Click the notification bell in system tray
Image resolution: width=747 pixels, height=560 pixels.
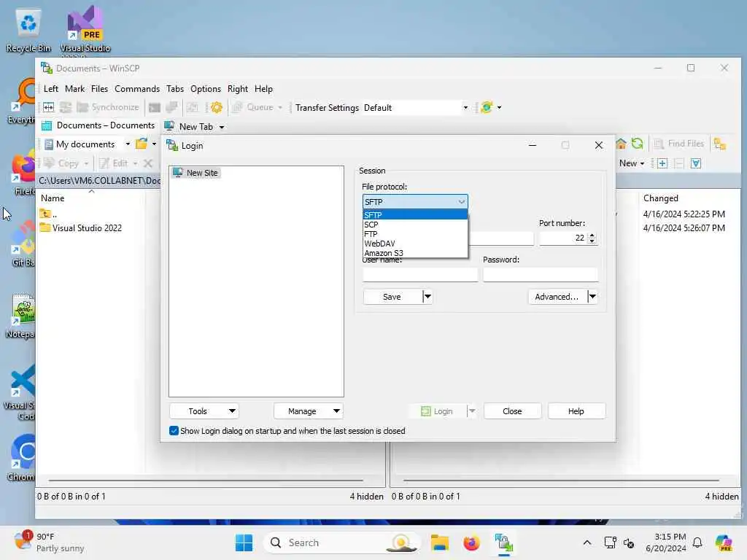(697, 542)
